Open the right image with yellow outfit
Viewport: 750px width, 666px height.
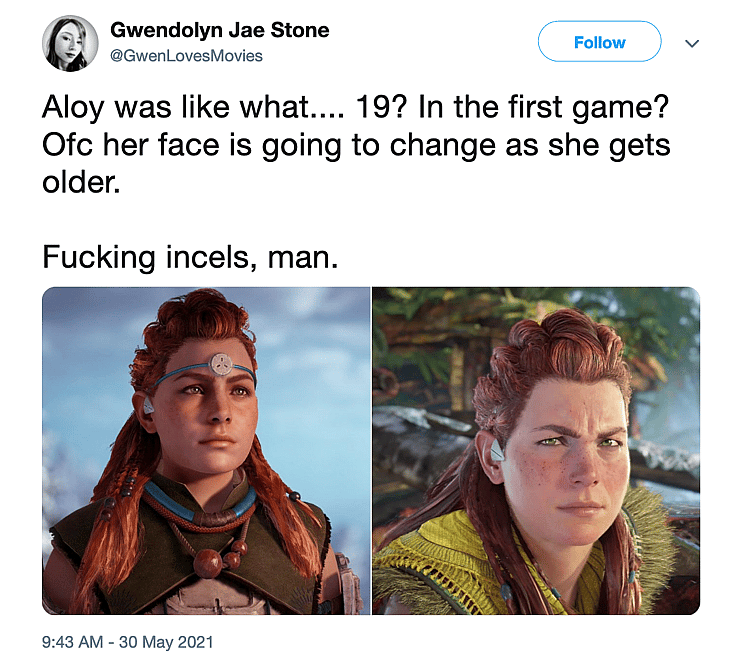click(536, 450)
